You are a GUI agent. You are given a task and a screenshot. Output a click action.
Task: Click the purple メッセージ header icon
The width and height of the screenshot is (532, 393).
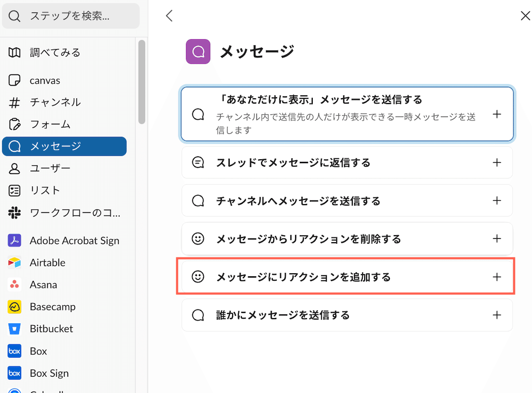[x=198, y=51]
